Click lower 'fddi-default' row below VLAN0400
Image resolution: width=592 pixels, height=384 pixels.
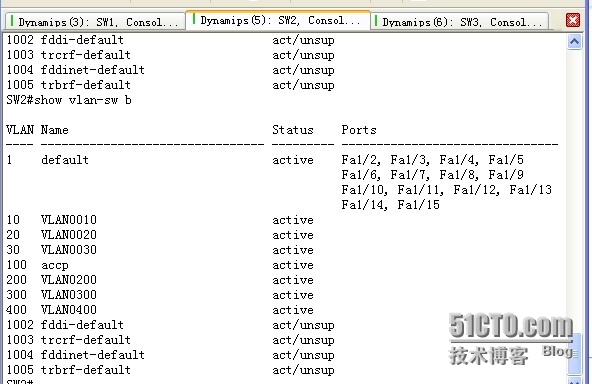click(170, 325)
